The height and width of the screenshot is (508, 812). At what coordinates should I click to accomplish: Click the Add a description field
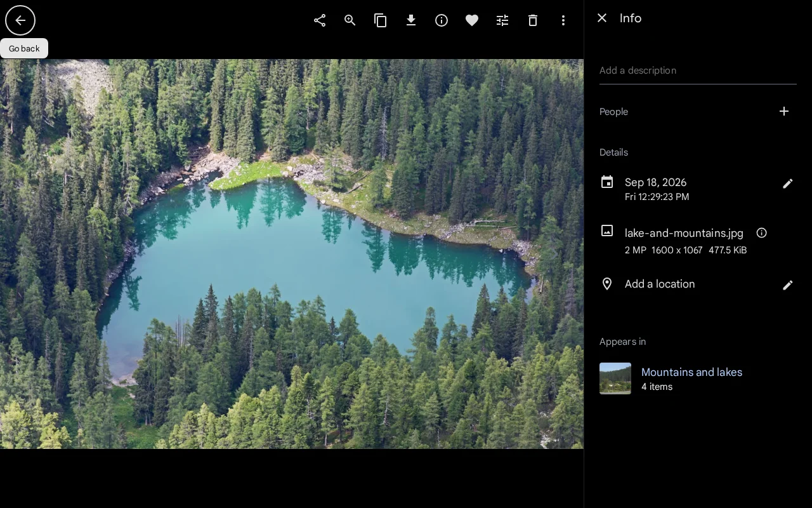tap(698, 70)
